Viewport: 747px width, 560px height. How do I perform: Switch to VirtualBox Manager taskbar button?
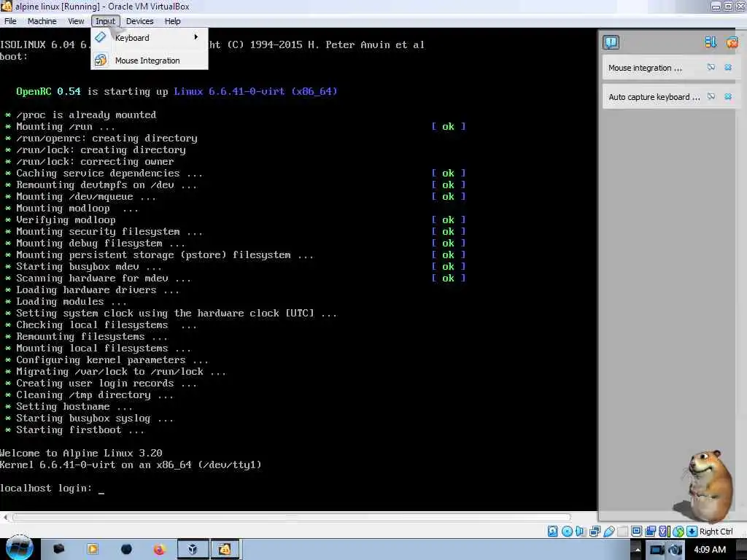pos(193,549)
